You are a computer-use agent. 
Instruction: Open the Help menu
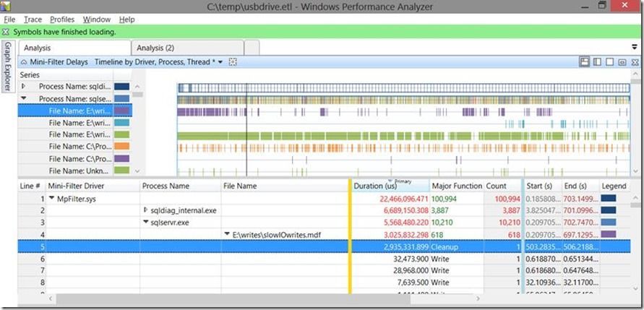pyautogui.click(x=127, y=20)
